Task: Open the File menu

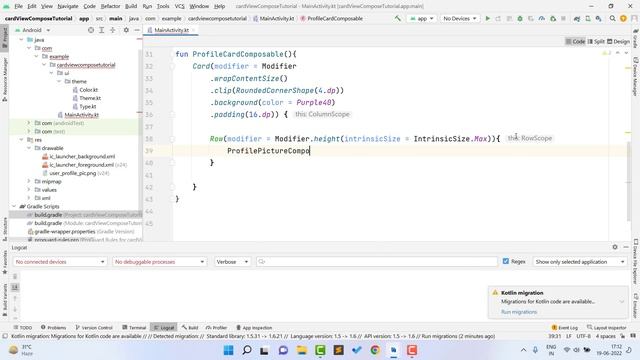Action: [x=18, y=6]
